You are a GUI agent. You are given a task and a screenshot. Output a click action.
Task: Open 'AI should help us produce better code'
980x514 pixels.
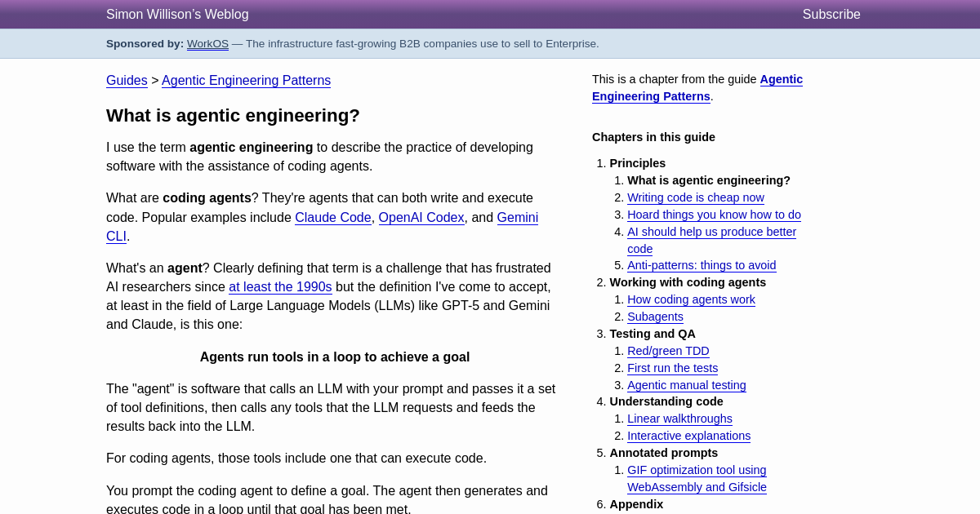coord(711,232)
